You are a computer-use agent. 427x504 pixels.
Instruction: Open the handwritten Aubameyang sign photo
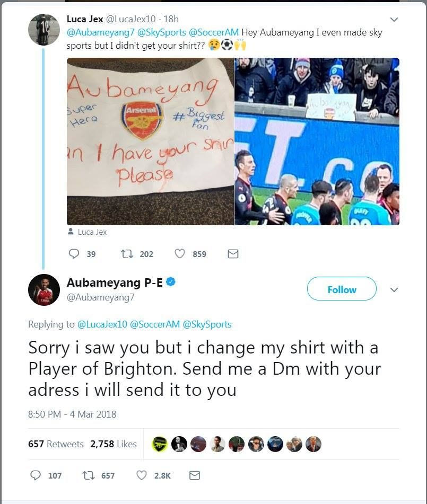pos(150,142)
